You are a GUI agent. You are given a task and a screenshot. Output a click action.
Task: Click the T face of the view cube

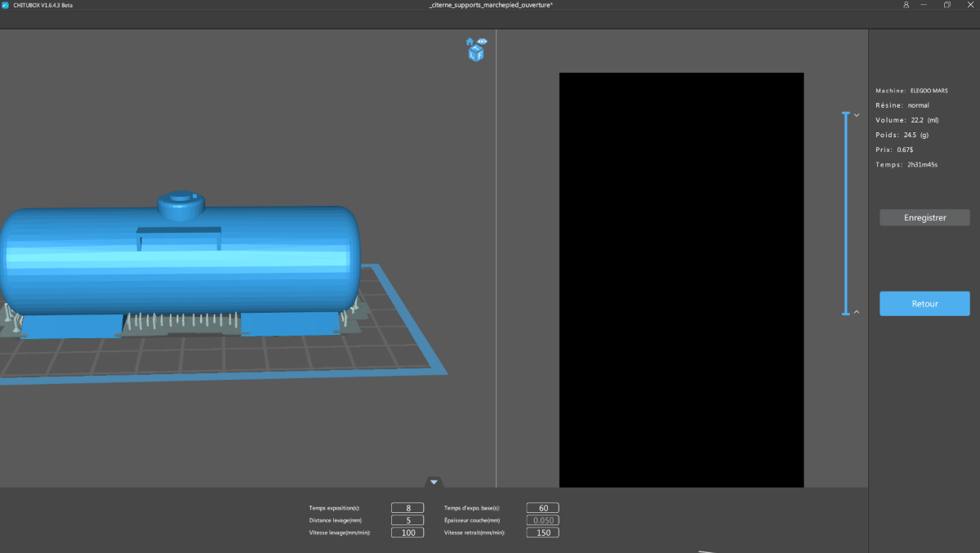click(x=475, y=48)
